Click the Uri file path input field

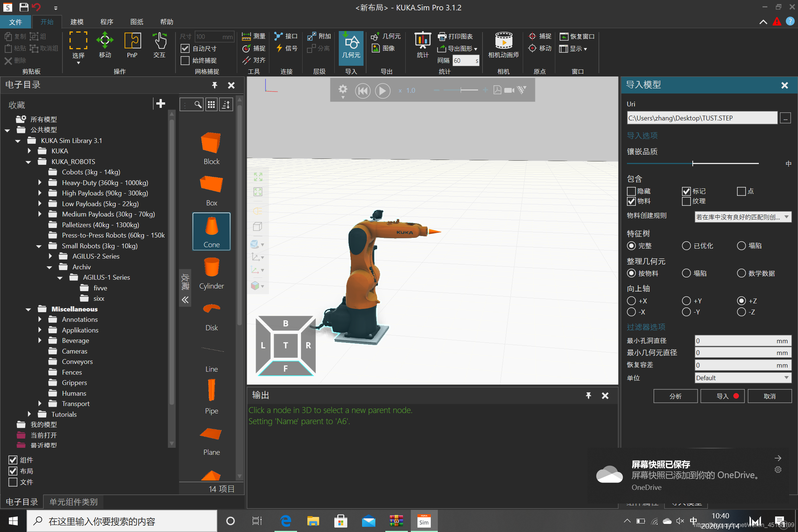702,117
